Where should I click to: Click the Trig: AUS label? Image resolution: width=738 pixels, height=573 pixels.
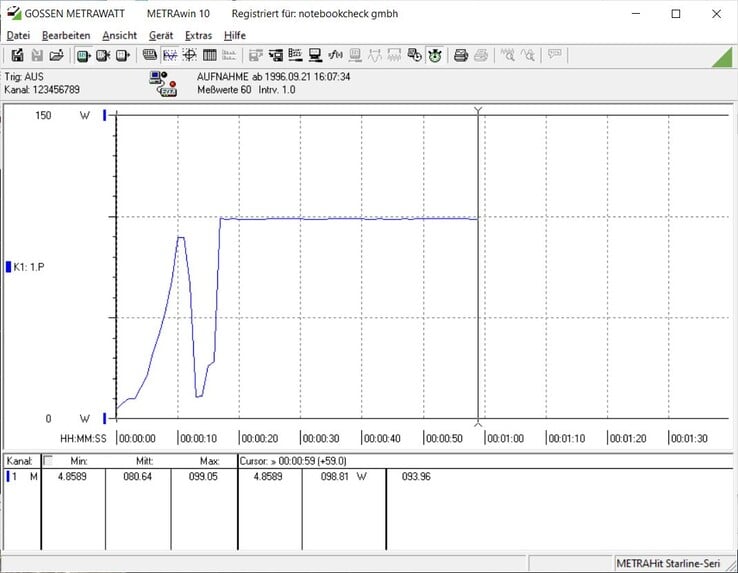pyautogui.click(x=24, y=77)
